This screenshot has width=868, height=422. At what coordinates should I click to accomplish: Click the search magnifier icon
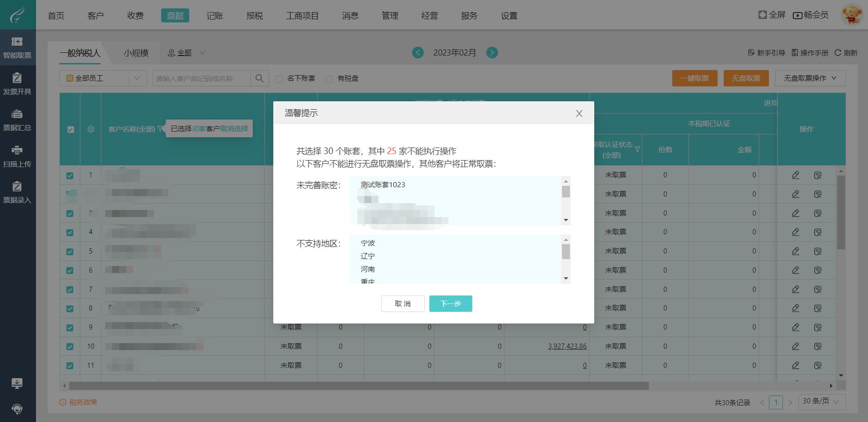coord(260,78)
